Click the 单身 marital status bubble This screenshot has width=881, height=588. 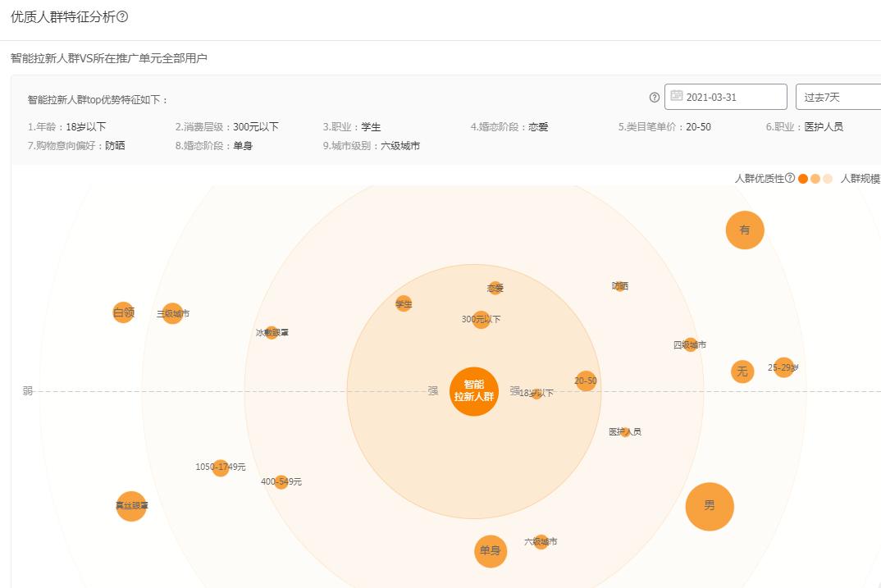(x=491, y=551)
